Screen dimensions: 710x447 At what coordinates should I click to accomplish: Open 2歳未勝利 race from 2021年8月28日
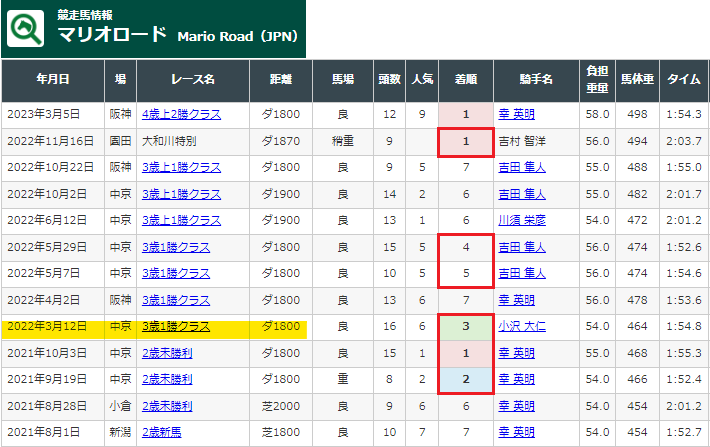pyautogui.click(x=167, y=406)
